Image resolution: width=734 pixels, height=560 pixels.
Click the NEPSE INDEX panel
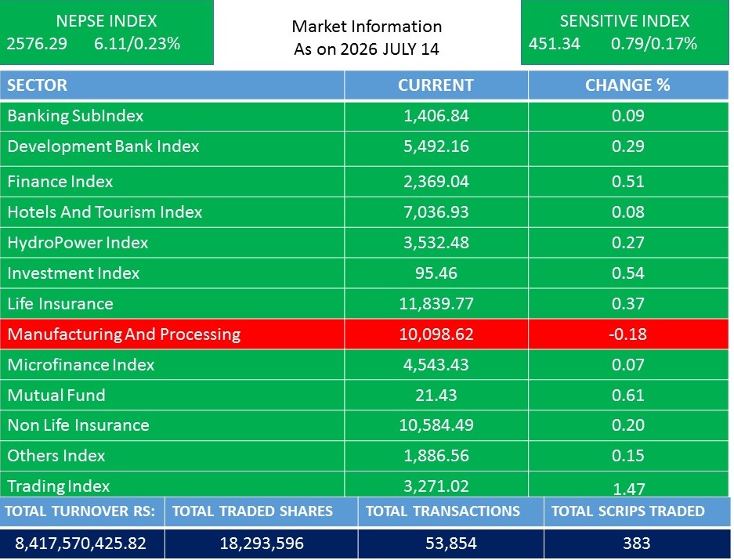point(107,32)
